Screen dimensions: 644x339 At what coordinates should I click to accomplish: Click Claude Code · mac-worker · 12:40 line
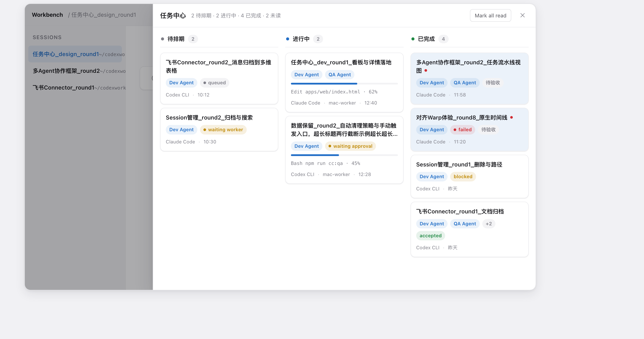point(334,103)
